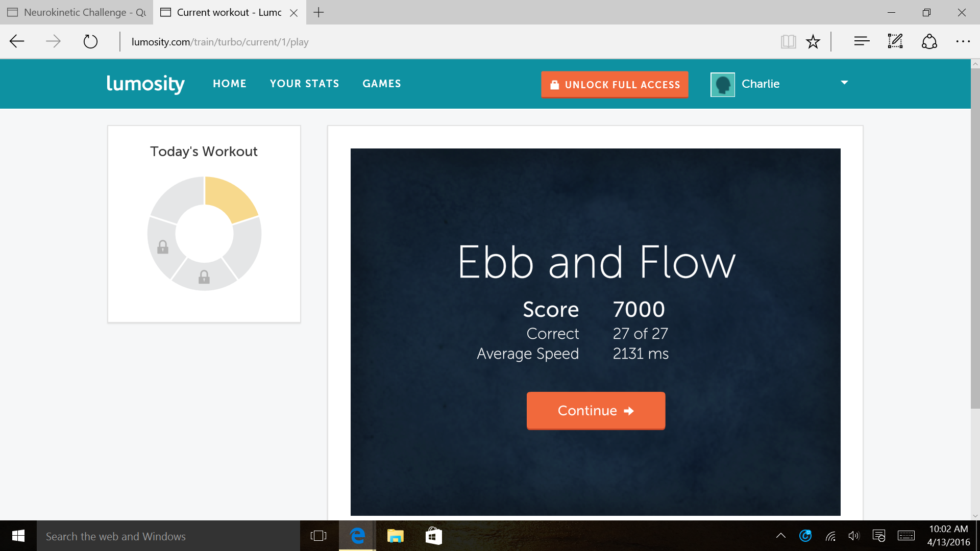Click the left locked workout segment icon
980x551 pixels.
coord(163,247)
